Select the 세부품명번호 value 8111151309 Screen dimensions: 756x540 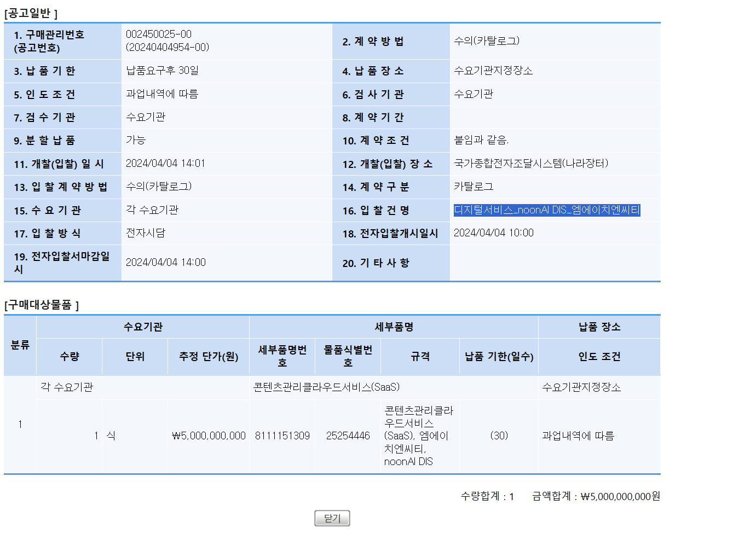tap(282, 436)
